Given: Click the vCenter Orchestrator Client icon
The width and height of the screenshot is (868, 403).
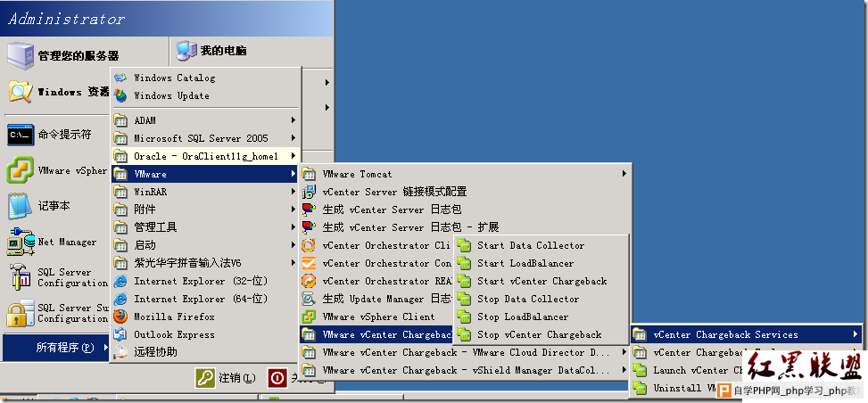Looking at the screenshot, I should point(309,245).
